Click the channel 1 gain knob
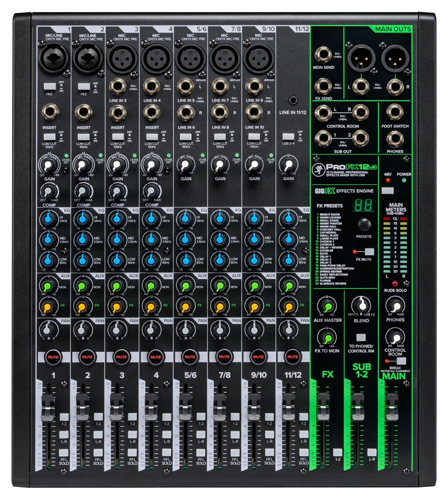This screenshot has height=500, width=448. pyautogui.click(x=48, y=165)
